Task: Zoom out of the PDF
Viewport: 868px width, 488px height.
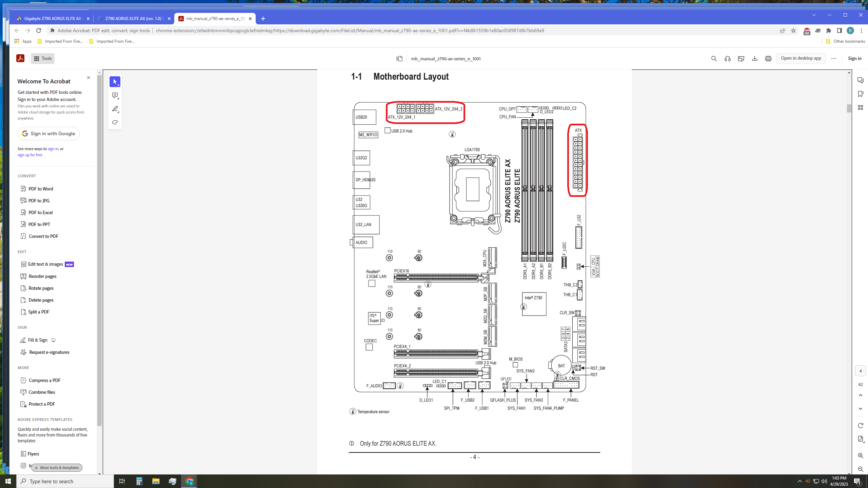Action: (860, 469)
